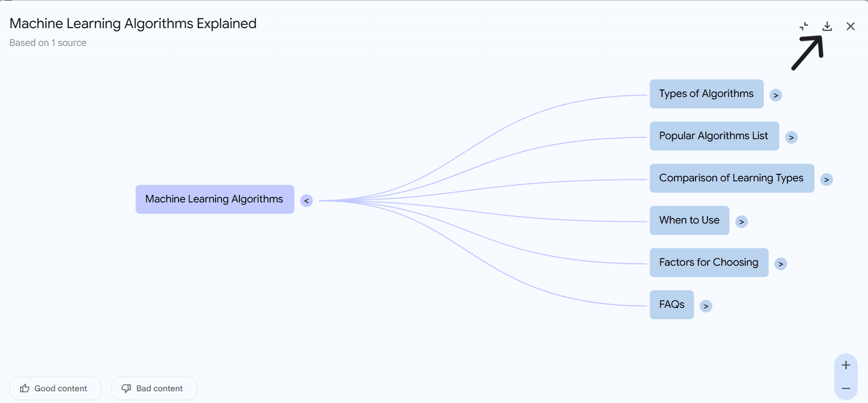868x403 pixels.
Task: Close the mind map panel
Action: point(851,26)
